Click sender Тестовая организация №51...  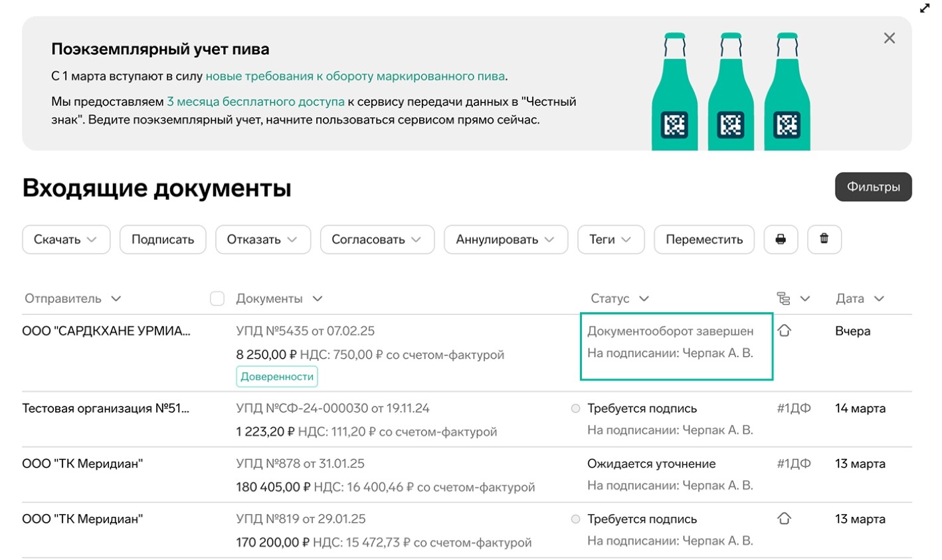click(106, 409)
